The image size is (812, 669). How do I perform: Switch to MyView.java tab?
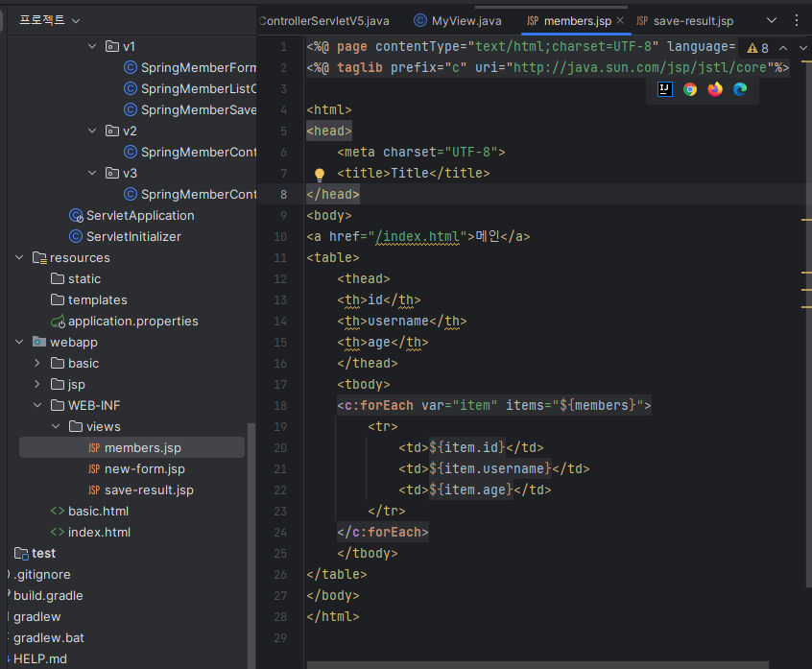[x=458, y=21]
